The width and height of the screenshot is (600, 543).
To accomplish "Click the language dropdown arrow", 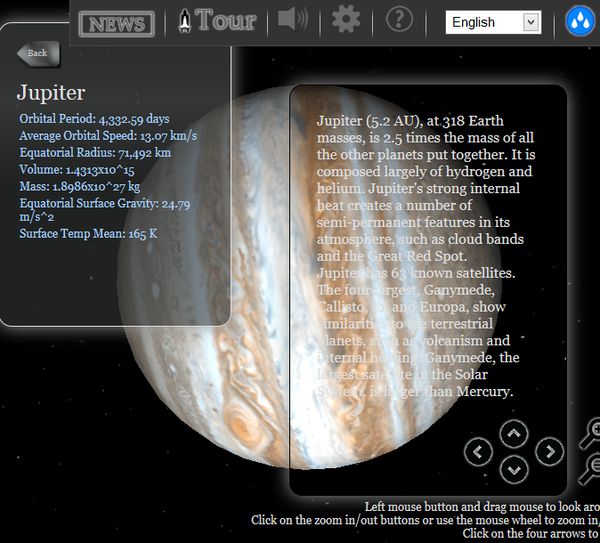I will 530,22.
